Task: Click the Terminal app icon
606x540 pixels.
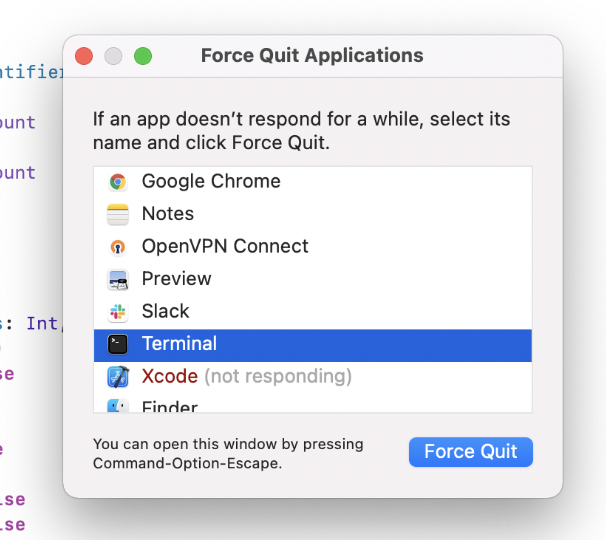Action: click(x=118, y=344)
